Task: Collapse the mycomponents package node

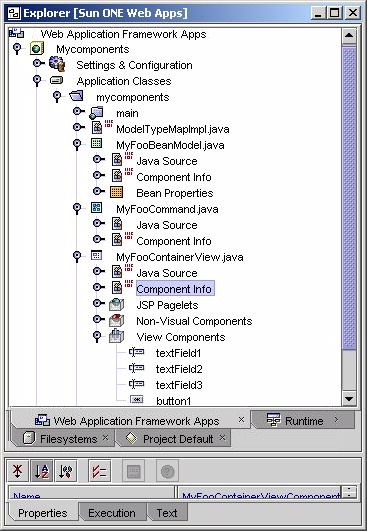Action: point(57,97)
